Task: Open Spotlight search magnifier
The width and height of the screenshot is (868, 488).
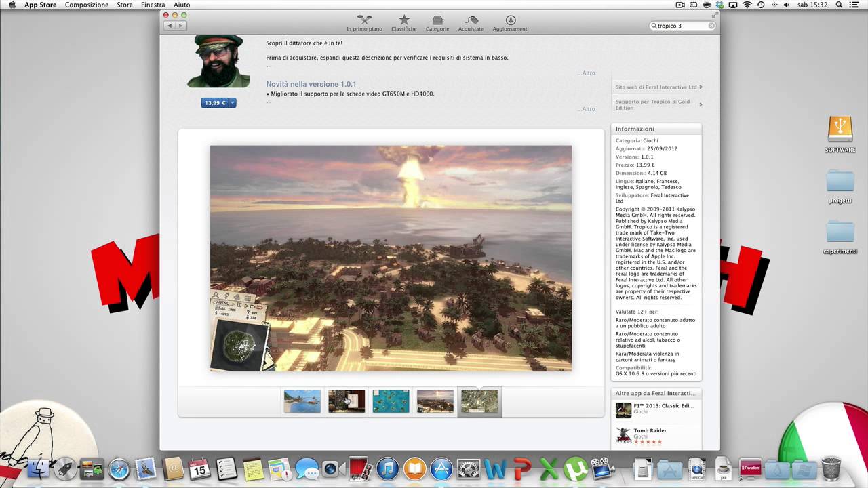Action: tap(838, 5)
